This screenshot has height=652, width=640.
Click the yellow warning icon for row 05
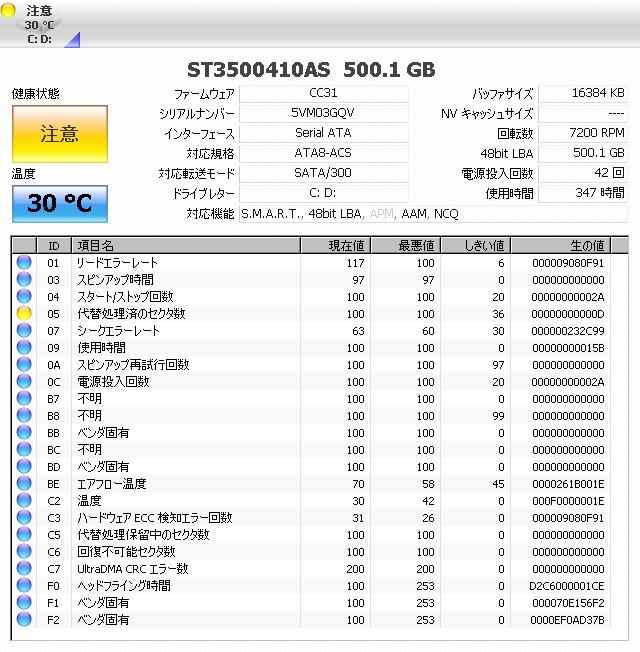(x=24, y=314)
